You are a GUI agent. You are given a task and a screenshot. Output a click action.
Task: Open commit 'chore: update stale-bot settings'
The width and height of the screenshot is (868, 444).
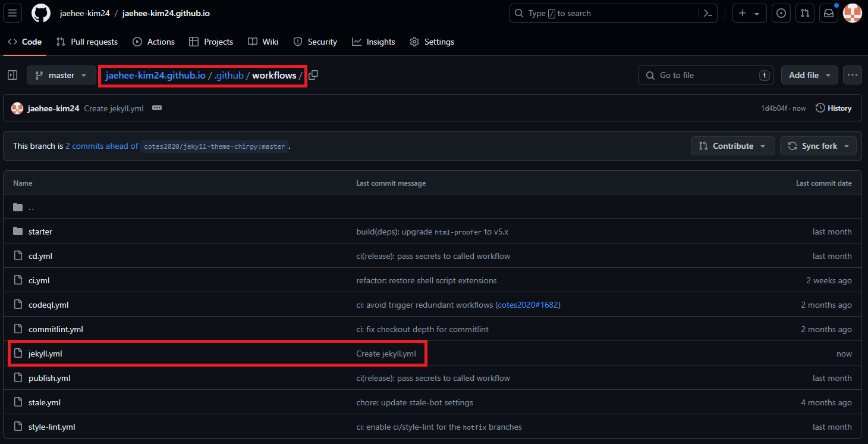415,402
